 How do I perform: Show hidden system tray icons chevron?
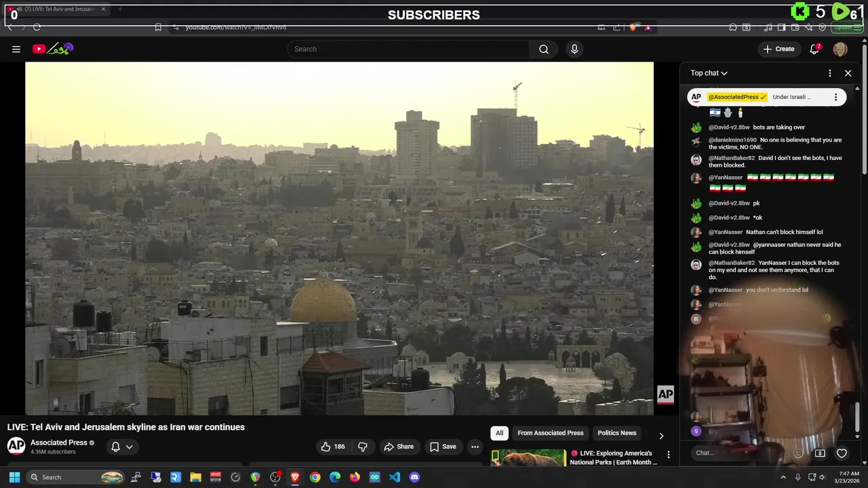(x=782, y=477)
